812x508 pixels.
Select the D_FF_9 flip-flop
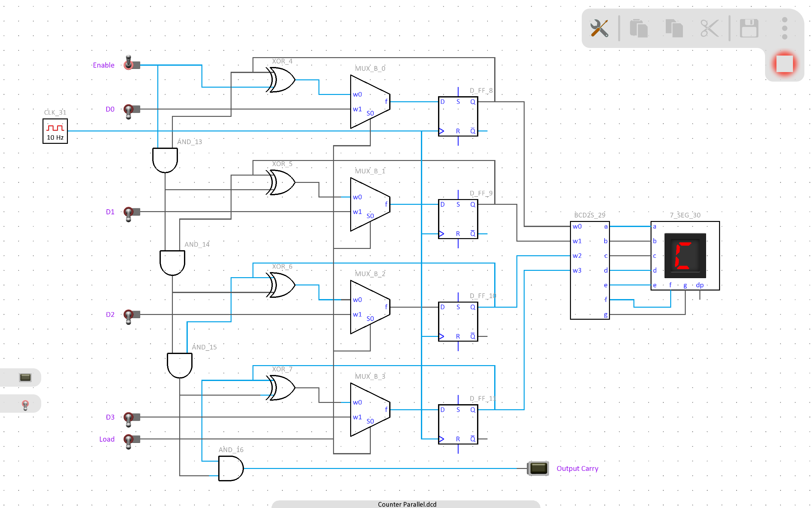point(458,219)
